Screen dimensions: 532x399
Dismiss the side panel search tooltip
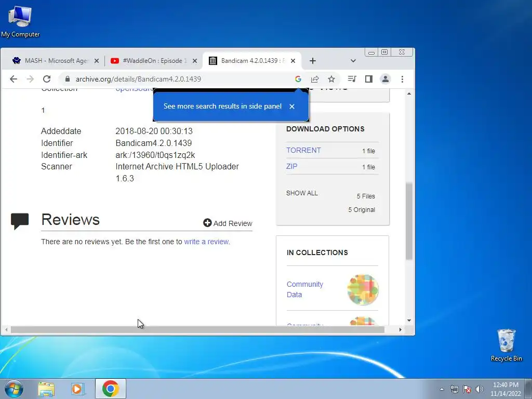click(292, 107)
